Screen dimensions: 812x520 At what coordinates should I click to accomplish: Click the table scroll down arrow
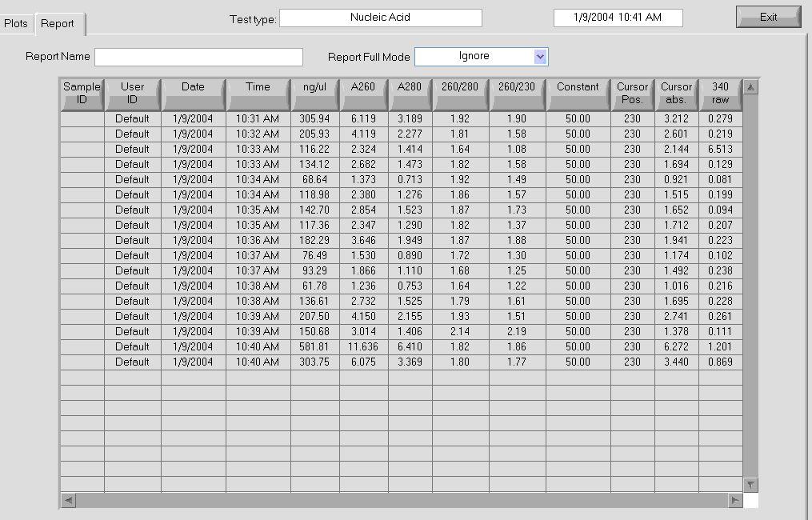click(x=751, y=485)
